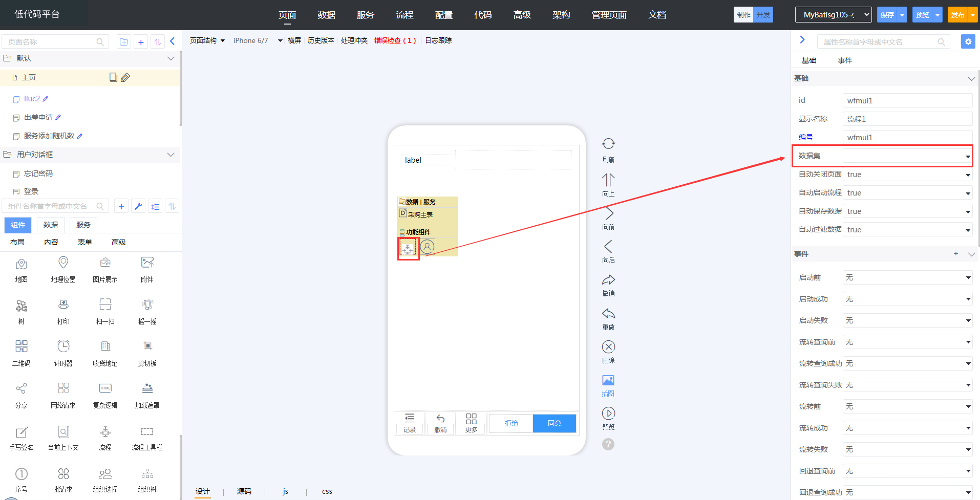Click the insert image (插图) icon
This screenshot has height=500, width=980.
pos(608,380)
